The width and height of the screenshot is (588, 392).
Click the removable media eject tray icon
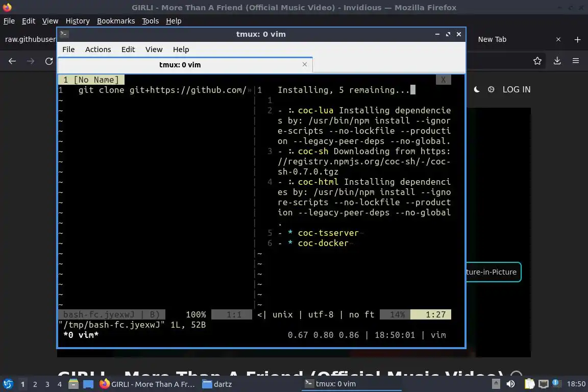pos(496,384)
